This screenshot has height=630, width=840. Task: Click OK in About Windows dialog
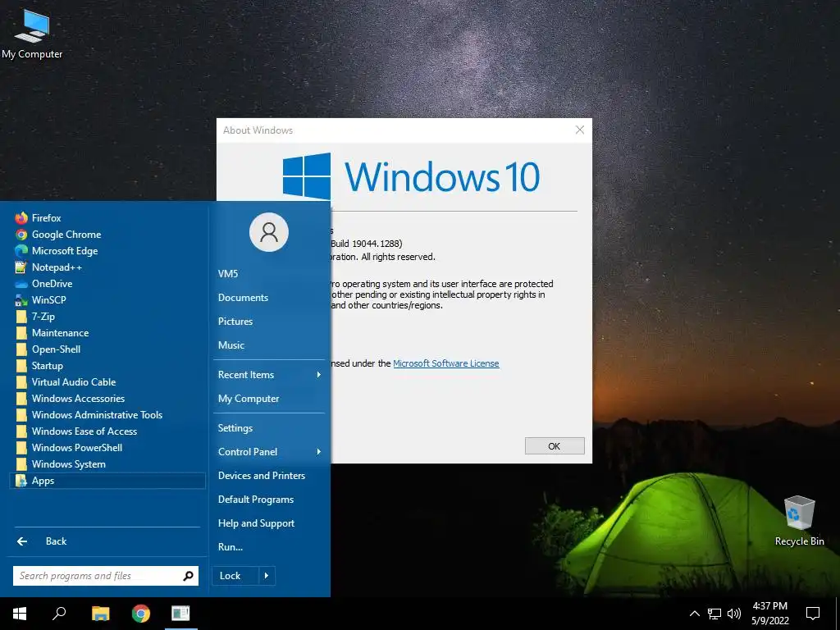pyautogui.click(x=555, y=446)
